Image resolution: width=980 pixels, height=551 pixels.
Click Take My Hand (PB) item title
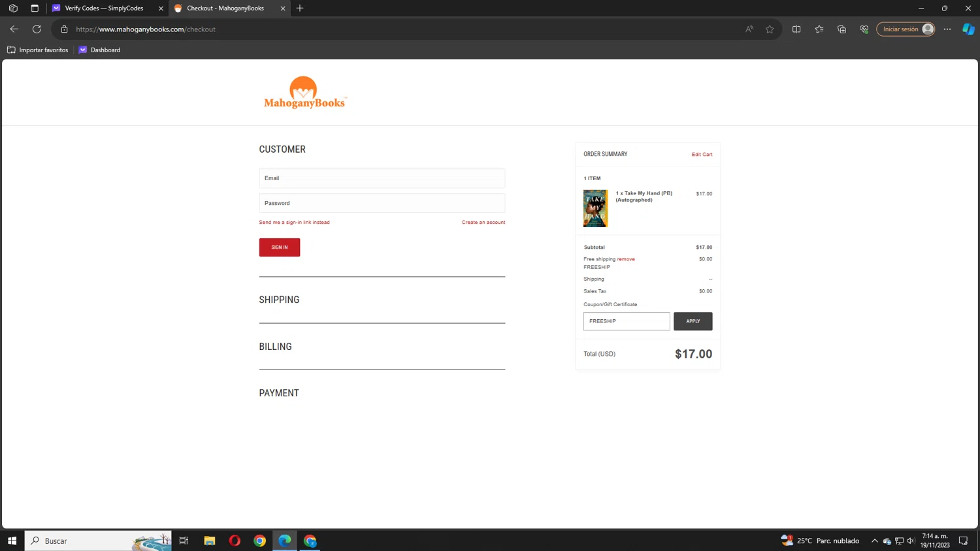(x=644, y=197)
